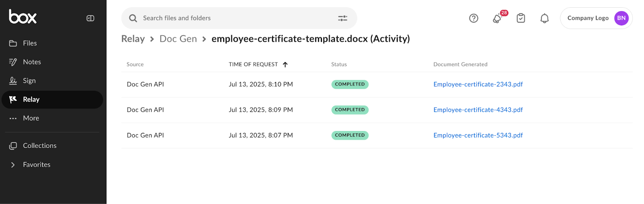The height and width of the screenshot is (204, 644).
Task: Click the Box logo in the sidebar
Action: point(23,17)
